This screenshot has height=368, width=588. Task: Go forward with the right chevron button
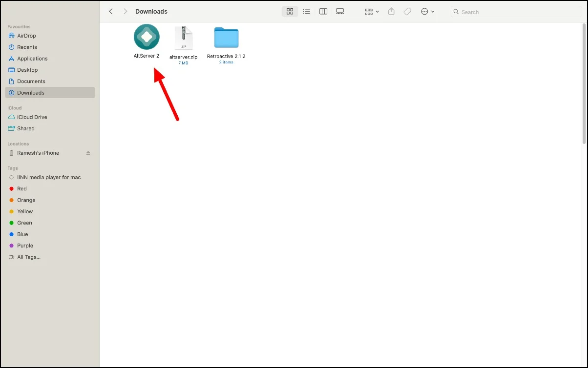tap(126, 11)
